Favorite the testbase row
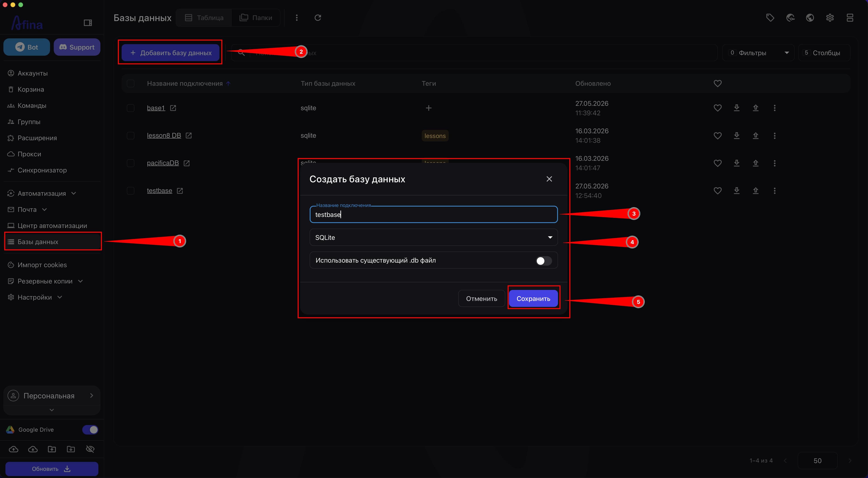The height and width of the screenshot is (478, 868). pyautogui.click(x=718, y=191)
